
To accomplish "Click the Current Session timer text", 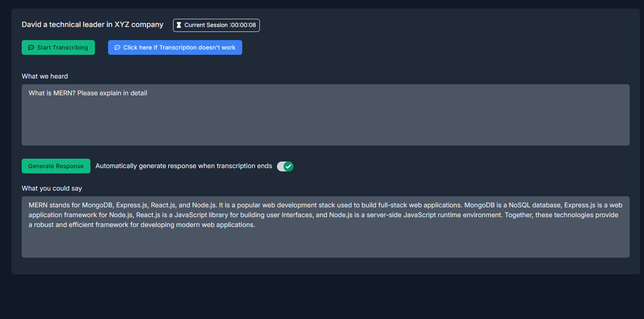I will pos(220,25).
